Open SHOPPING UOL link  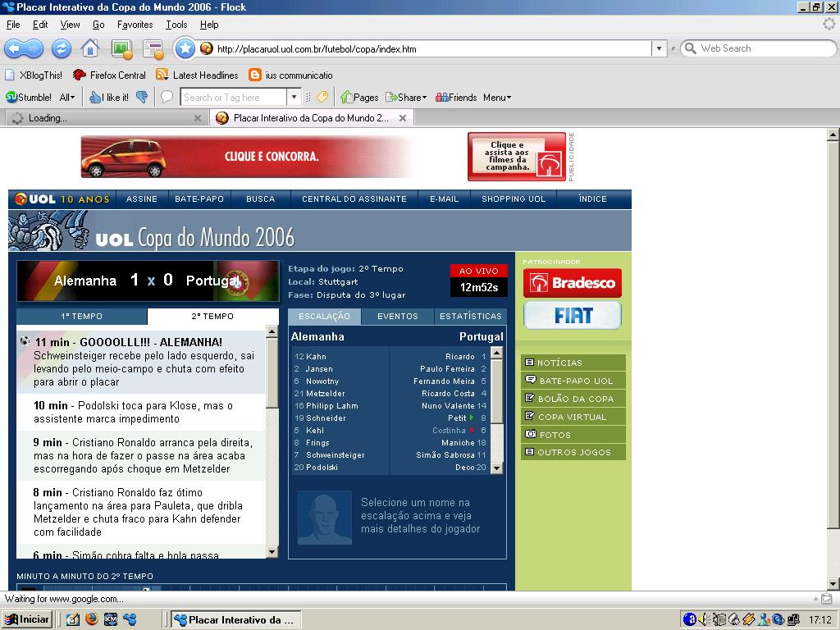click(514, 199)
